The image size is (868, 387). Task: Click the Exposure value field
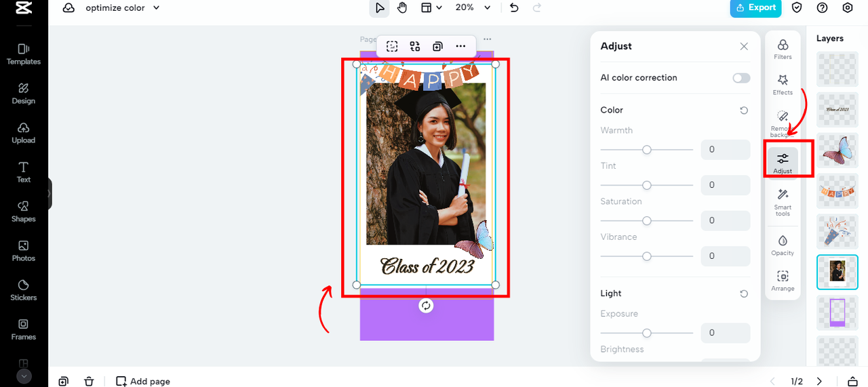point(726,333)
